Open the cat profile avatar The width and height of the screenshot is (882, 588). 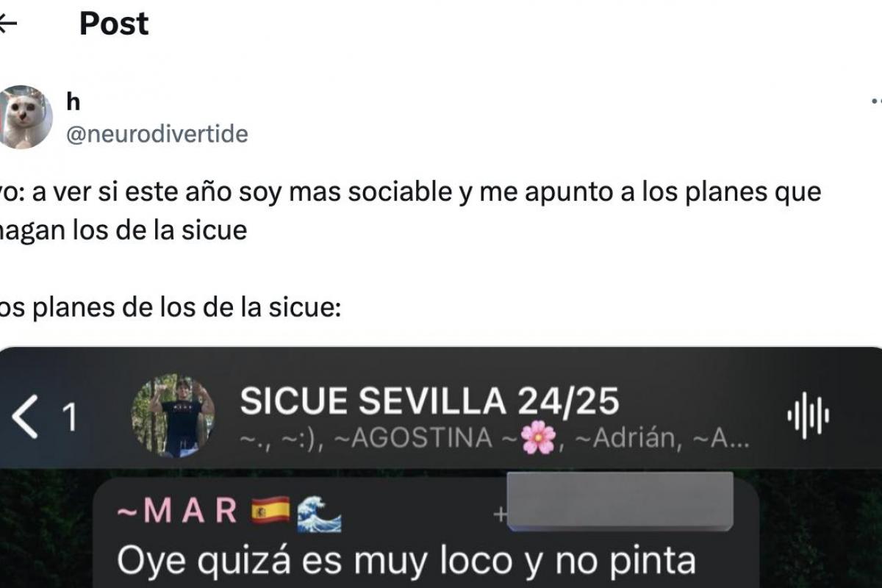(x=25, y=117)
